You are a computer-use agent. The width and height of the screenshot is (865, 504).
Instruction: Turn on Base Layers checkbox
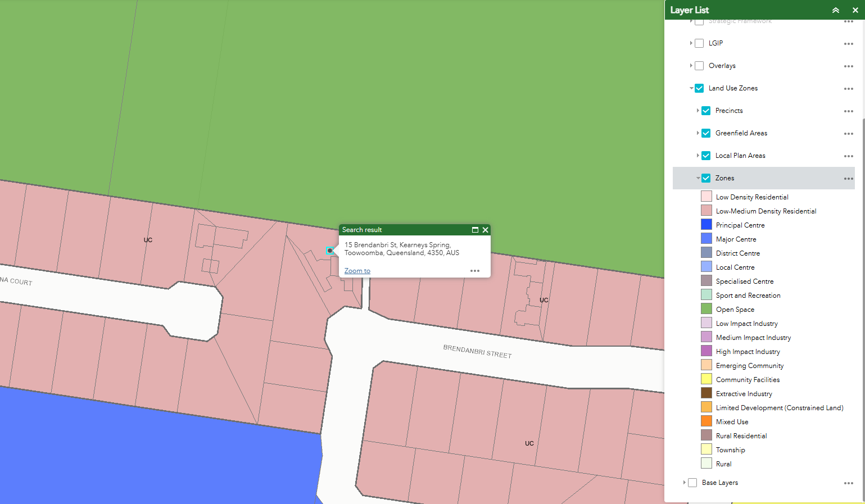[692, 483]
